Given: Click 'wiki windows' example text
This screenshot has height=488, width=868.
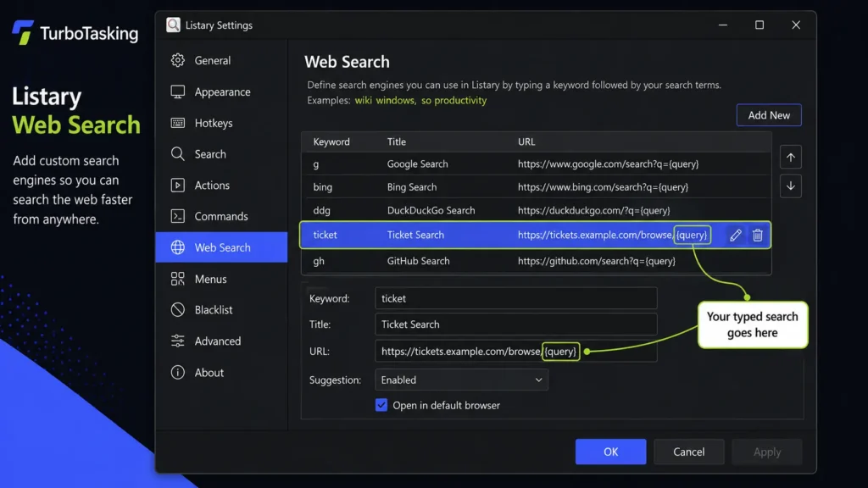Looking at the screenshot, I should (386, 100).
